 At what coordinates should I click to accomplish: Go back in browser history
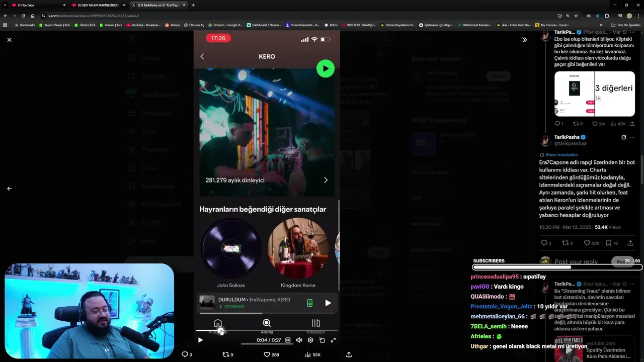6,16
